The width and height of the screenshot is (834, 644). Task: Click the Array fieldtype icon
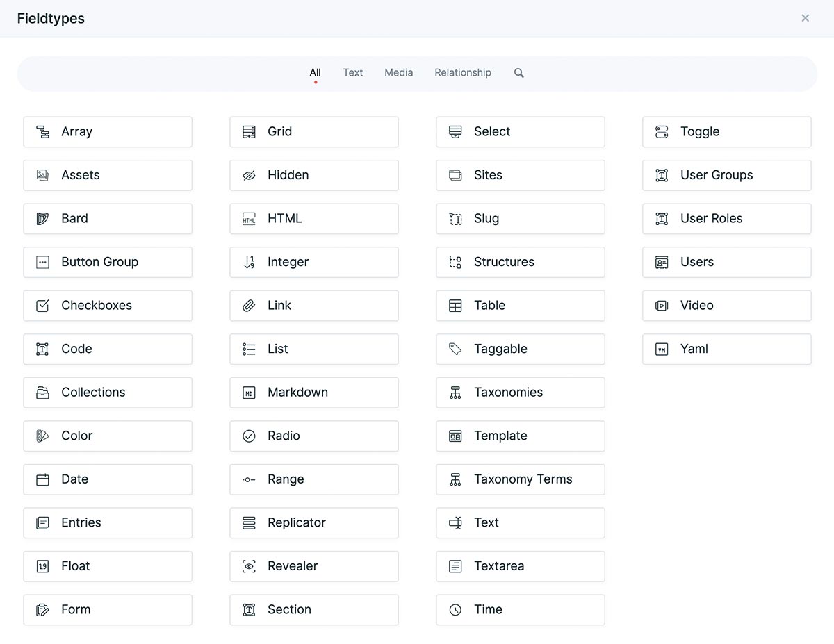(x=42, y=131)
